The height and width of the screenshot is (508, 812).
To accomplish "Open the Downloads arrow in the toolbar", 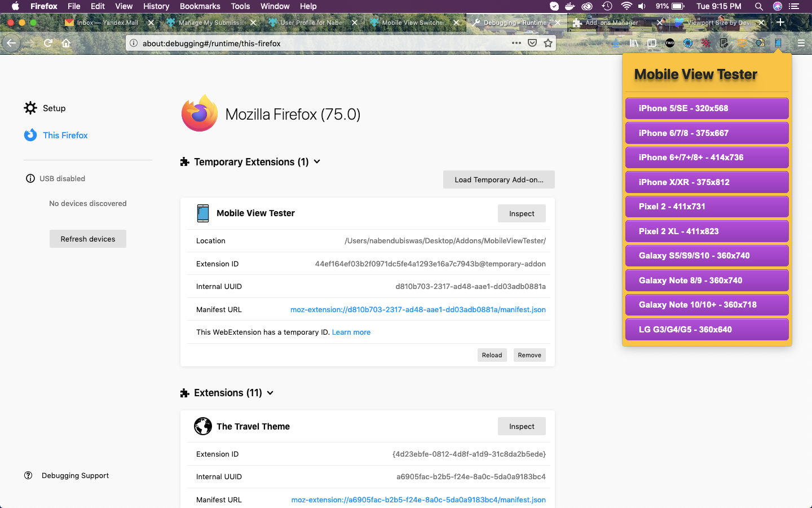I will click(616, 43).
